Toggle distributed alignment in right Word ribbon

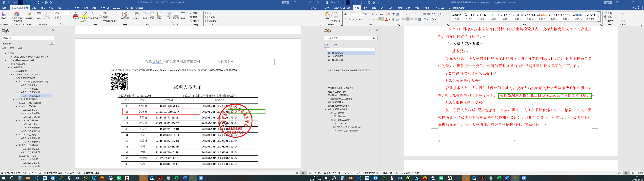pos(420,19)
